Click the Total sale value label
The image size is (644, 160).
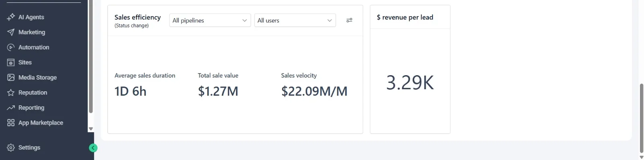[x=218, y=76]
